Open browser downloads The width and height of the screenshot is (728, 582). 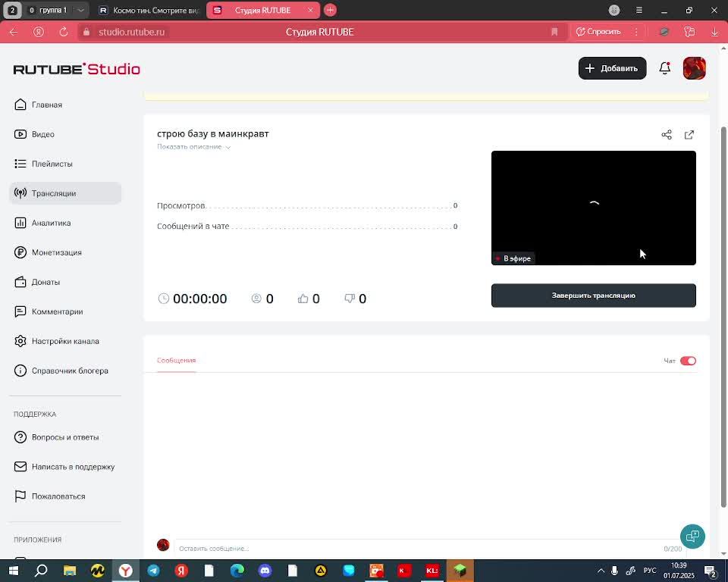click(x=714, y=32)
